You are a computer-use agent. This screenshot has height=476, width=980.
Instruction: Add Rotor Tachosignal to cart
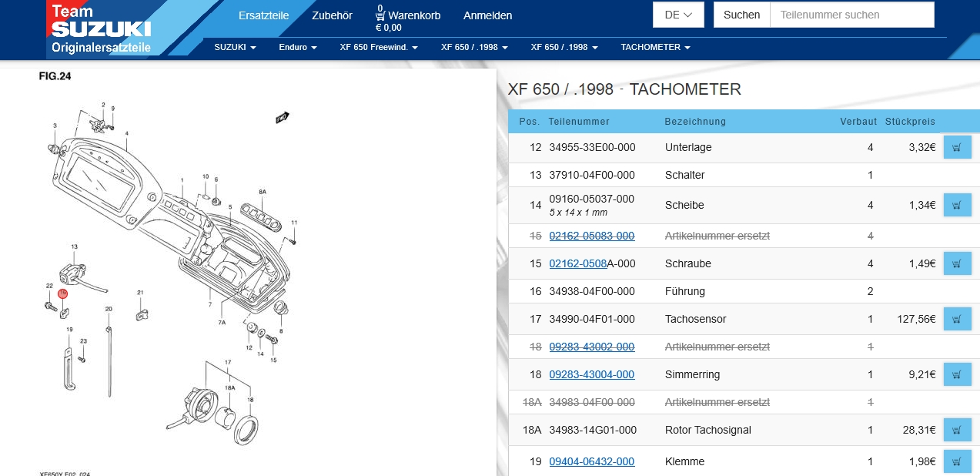[x=957, y=430]
